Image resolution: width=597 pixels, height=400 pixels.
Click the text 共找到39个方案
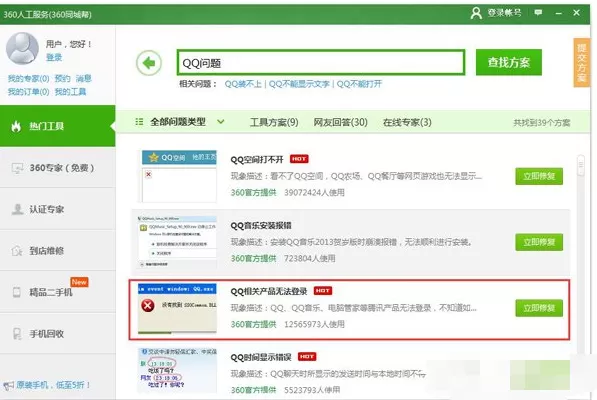pyautogui.click(x=541, y=123)
